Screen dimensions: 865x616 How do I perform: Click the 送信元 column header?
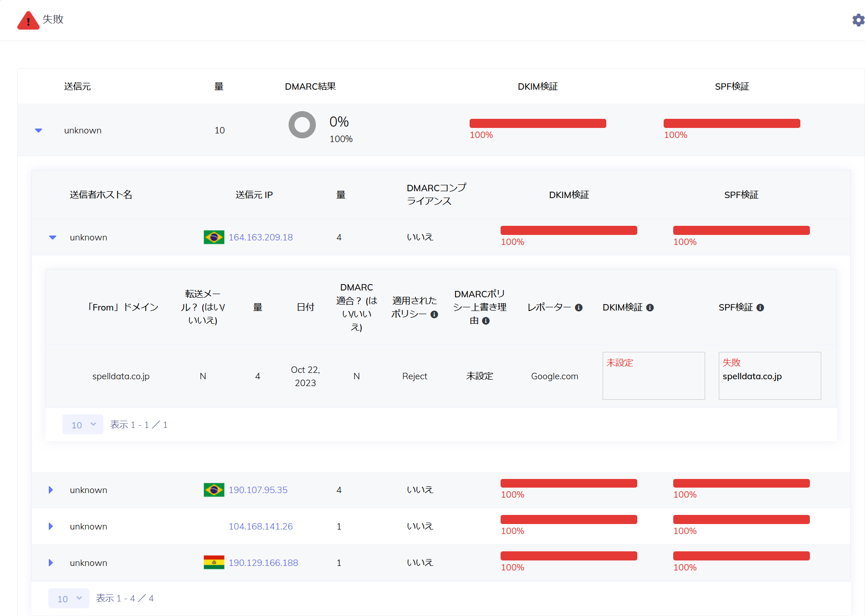[x=77, y=87]
